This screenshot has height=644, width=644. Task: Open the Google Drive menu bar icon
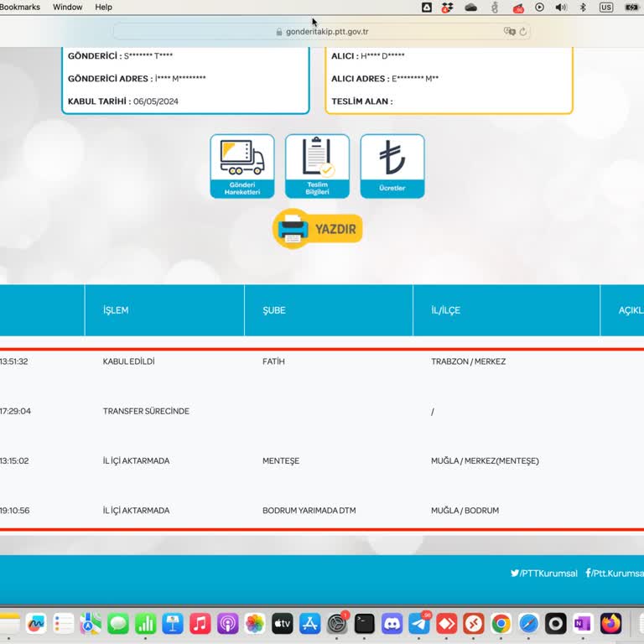[427, 7]
